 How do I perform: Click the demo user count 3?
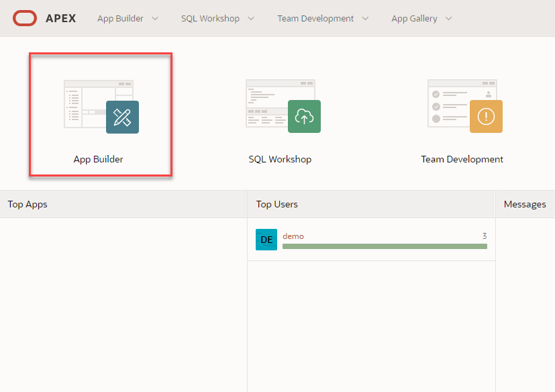[x=485, y=236]
